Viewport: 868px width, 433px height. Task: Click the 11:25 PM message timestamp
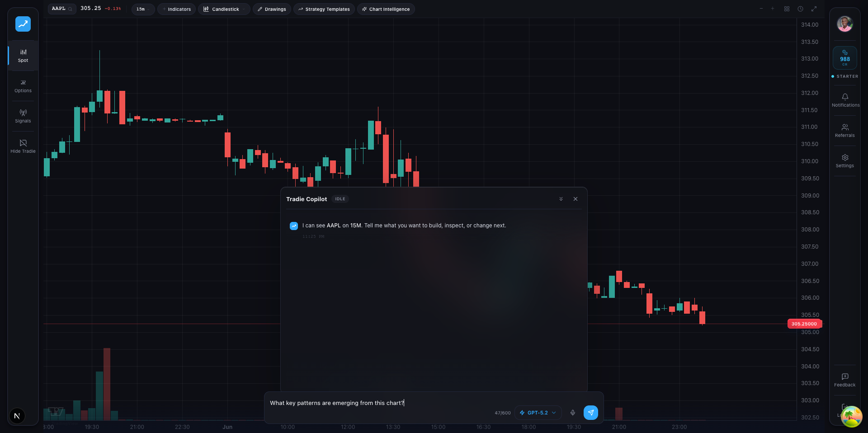[x=313, y=236]
